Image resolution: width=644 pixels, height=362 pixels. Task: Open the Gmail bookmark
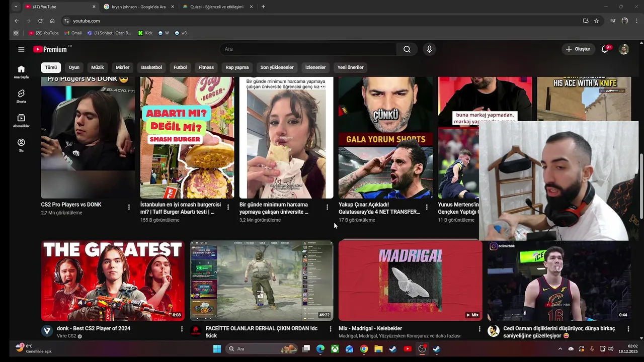point(73,33)
